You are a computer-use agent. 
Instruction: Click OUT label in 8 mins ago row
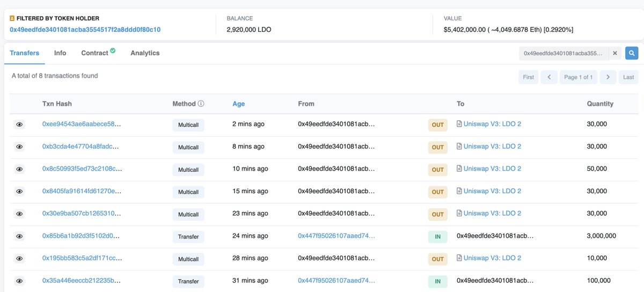[438, 147]
